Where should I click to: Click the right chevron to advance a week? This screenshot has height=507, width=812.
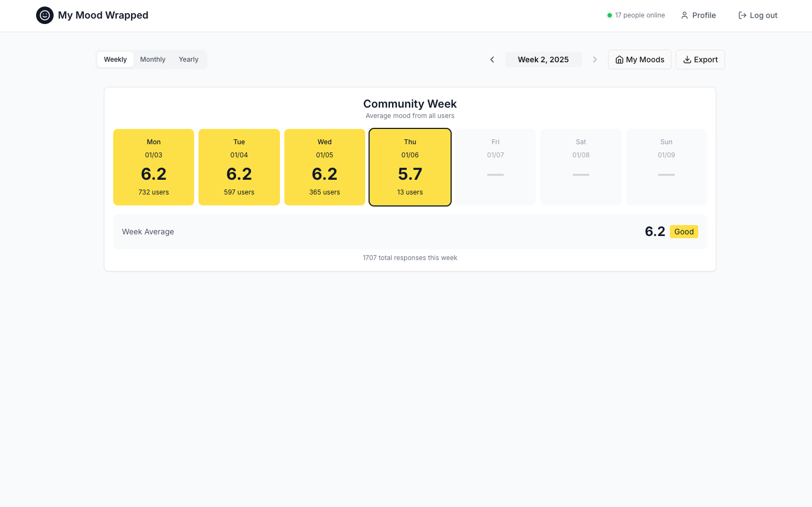pyautogui.click(x=595, y=59)
